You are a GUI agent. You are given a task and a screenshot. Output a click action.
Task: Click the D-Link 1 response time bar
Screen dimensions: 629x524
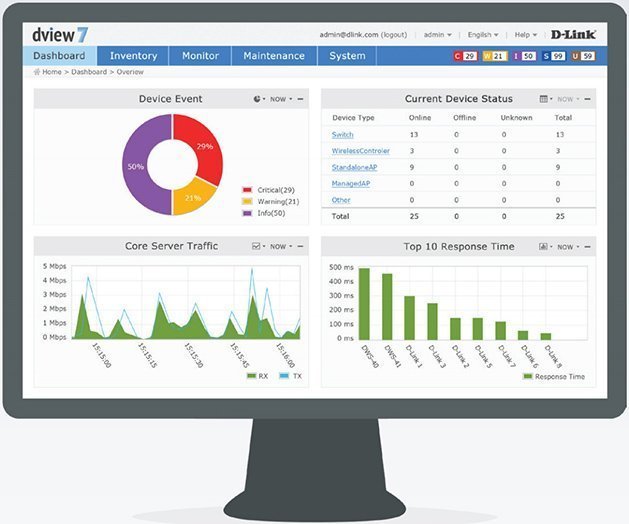pos(410,318)
